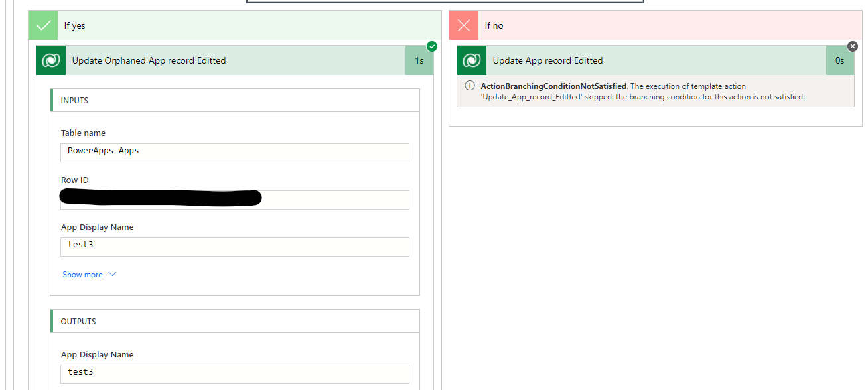Viewport: 868px width, 390px height.
Task: Click the 0s duration badge on the skipped action
Action: [840, 60]
